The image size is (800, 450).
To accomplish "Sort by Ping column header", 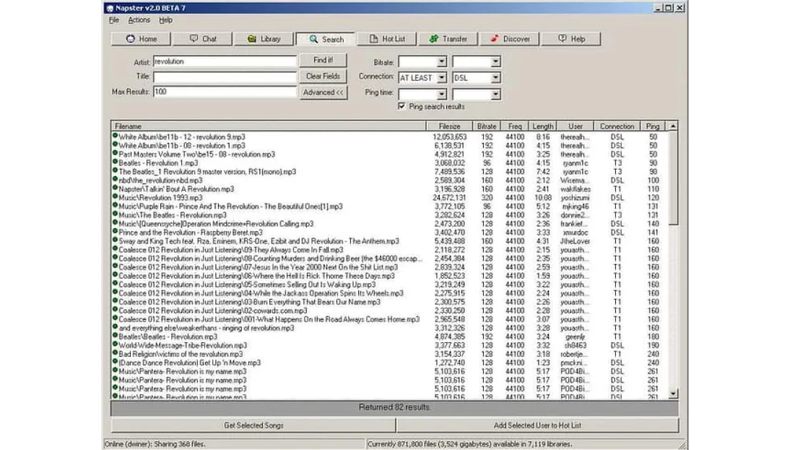I will click(653, 126).
